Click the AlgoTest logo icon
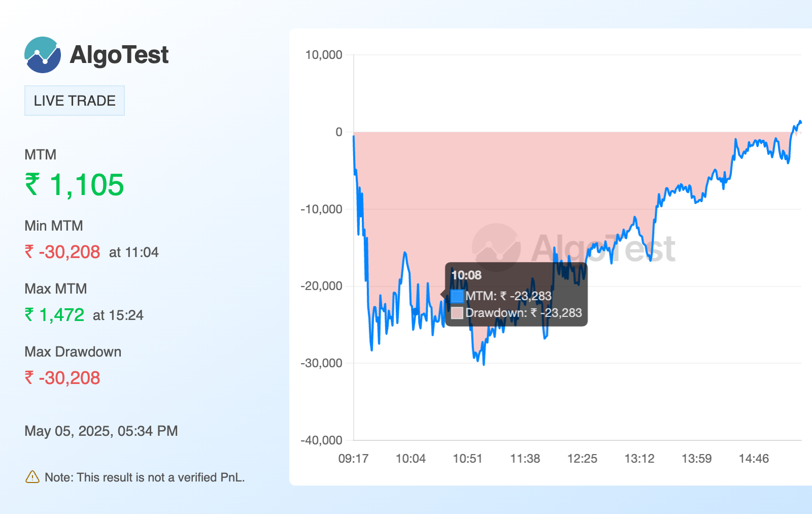 pyautogui.click(x=43, y=55)
